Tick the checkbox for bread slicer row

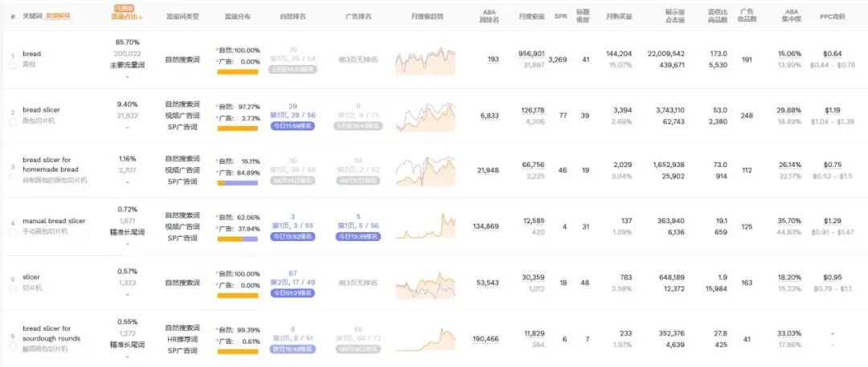13,121
